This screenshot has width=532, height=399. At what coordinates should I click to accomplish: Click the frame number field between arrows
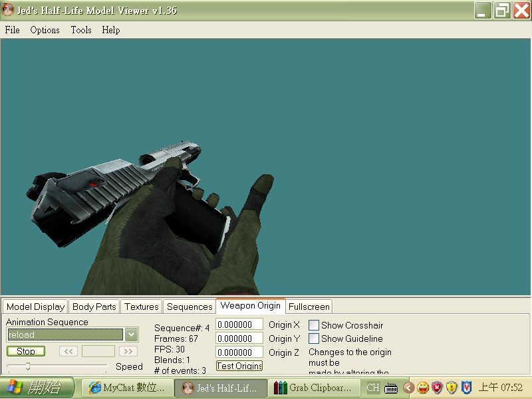(98, 351)
